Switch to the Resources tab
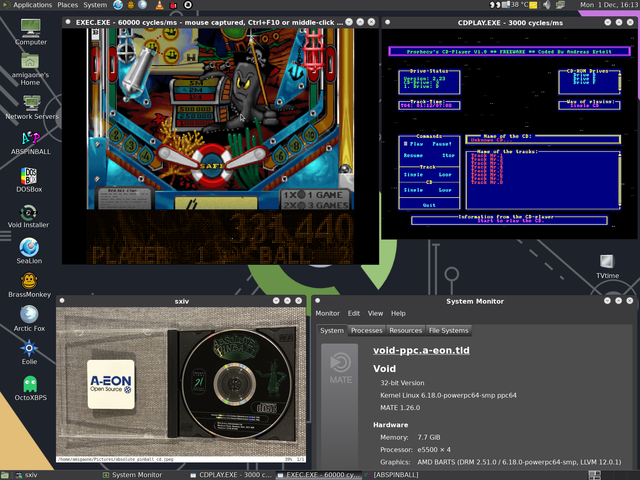This screenshot has height=480, width=640. [405, 330]
